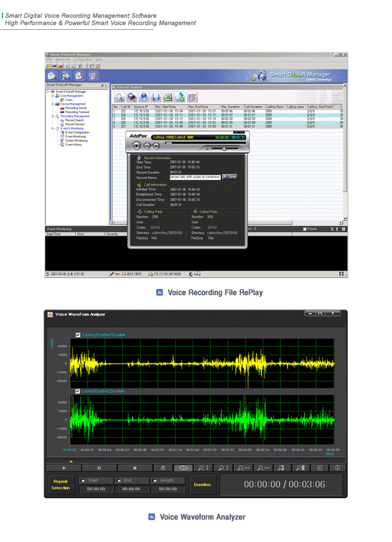Image resolution: width=392 pixels, height=542 pixels.
Task: Toggle Calling Enable/Disable checkbox
Action: [78, 335]
